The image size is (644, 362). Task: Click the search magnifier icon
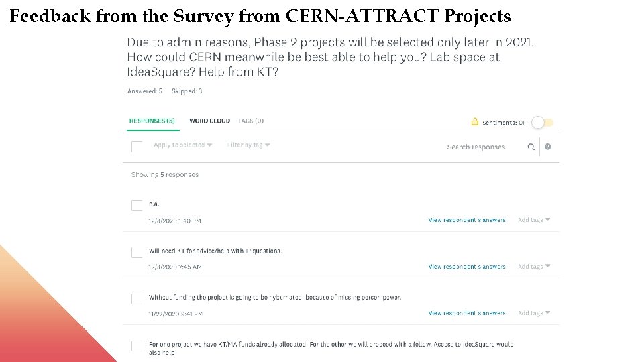point(531,147)
